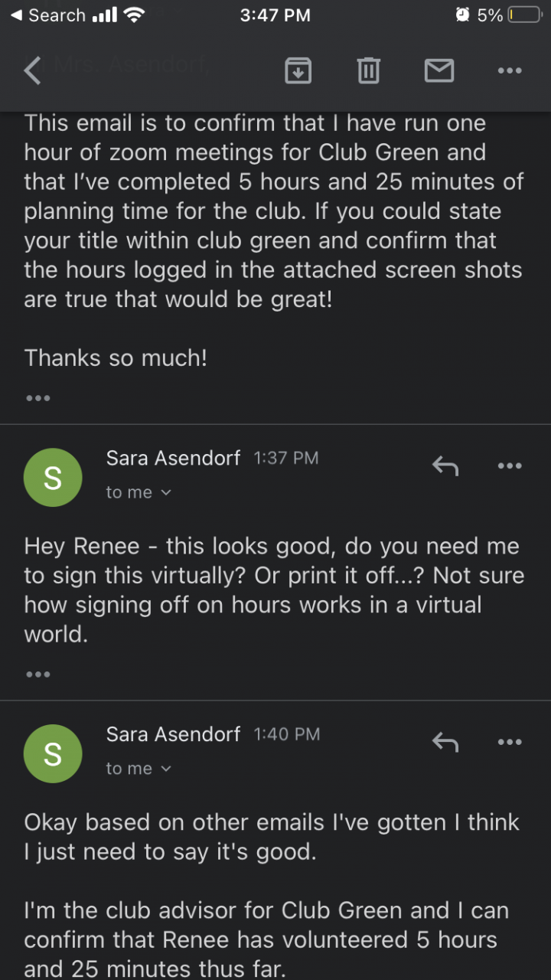551x980 pixels.
Task: Reply to Sara Asendorf's 1:37 PM message
Action: point(445,465)
